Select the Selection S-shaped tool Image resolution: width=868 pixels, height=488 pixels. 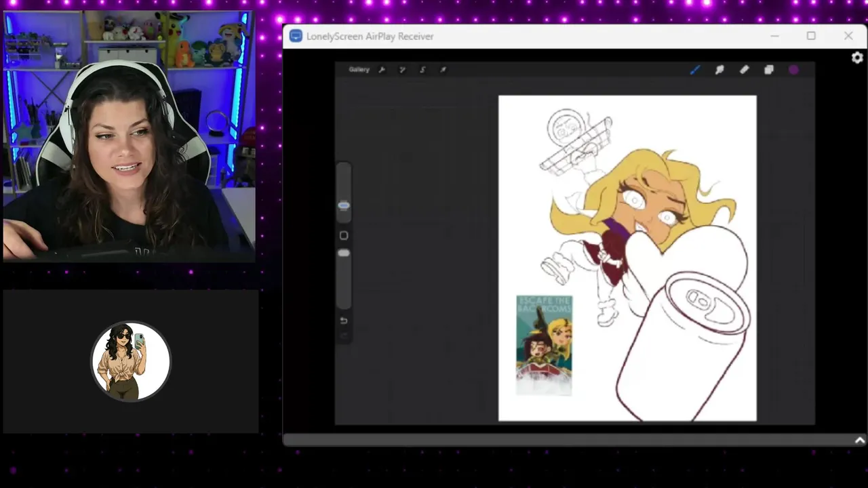tap(422, 70)
